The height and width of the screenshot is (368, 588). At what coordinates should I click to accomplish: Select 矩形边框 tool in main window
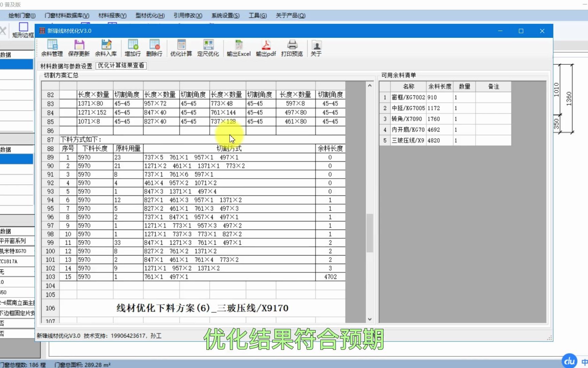(x=23, y=30)
